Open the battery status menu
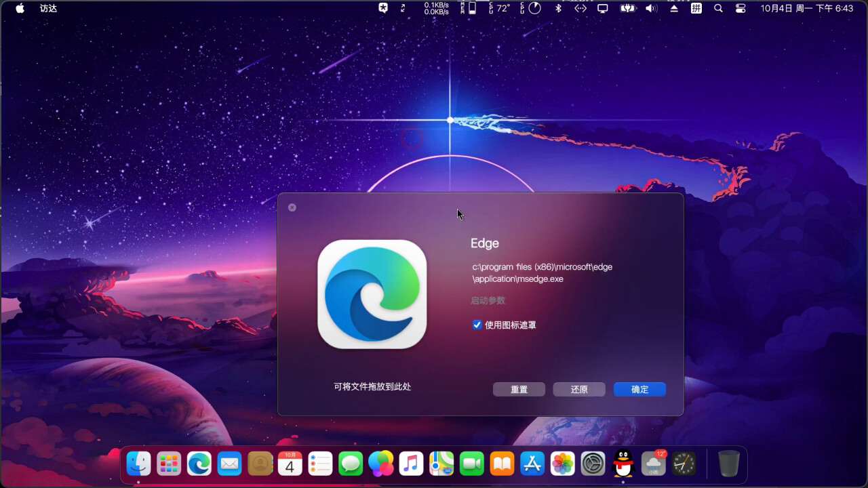Viewport: 868px width, 488px height. (627, 8)
